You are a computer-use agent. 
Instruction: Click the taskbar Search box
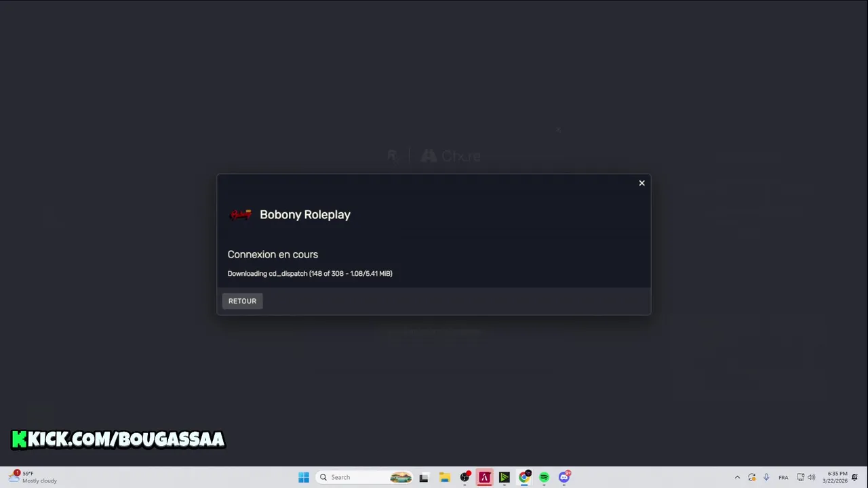365,477
